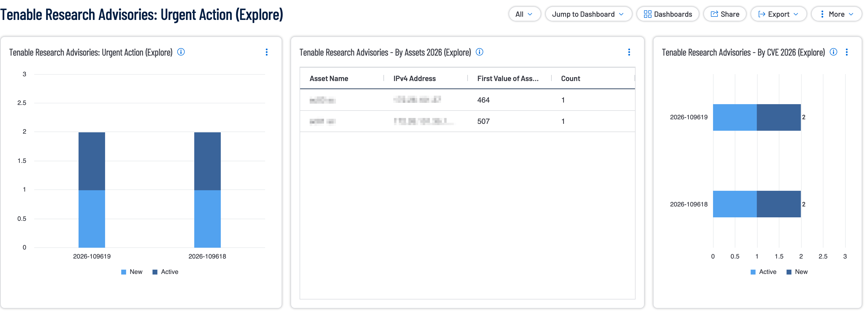Toggle New legend in Urgent Action chart
Screen dimensions: 868x313
(132, 272)
